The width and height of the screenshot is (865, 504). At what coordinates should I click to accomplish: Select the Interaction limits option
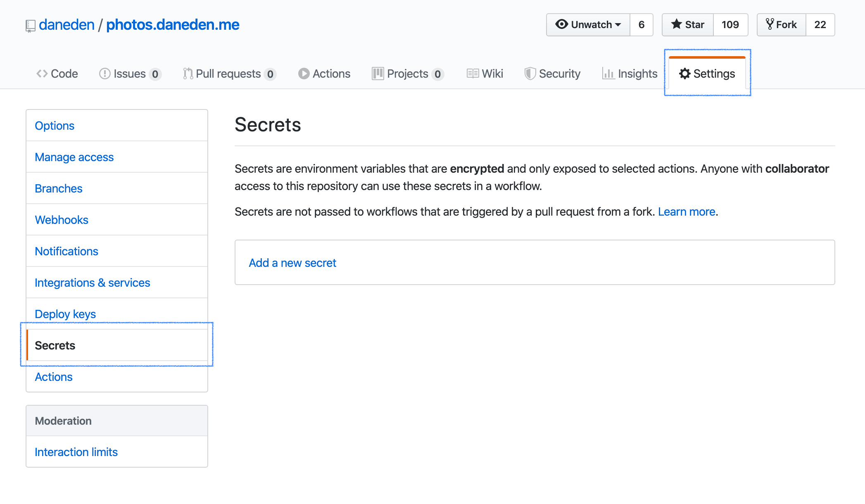click(x=76, y=451)
